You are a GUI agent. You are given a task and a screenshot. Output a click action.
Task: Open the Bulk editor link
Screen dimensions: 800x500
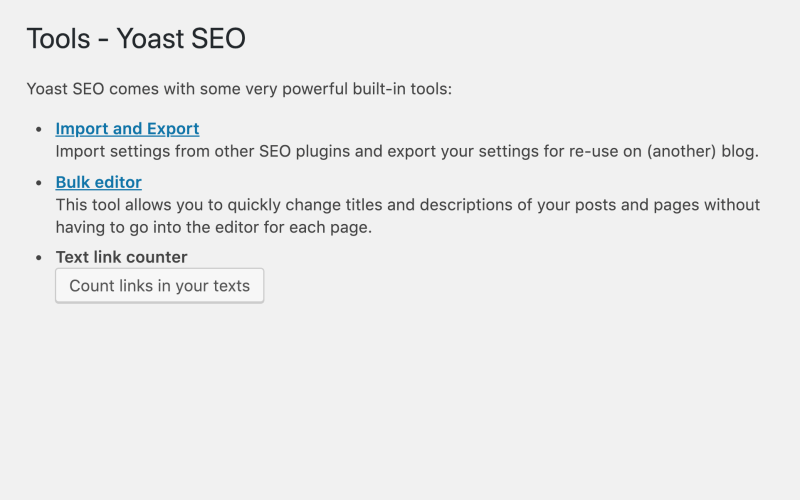click(98, 182)
